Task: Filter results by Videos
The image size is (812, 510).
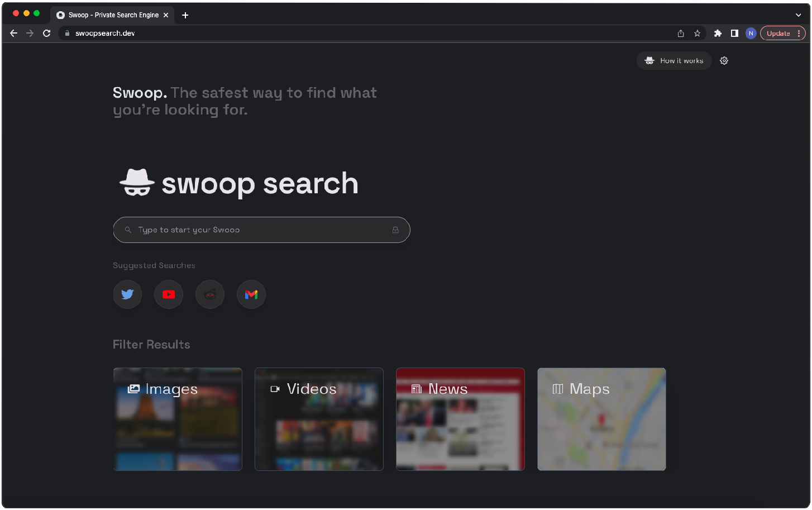Action: 319,419
